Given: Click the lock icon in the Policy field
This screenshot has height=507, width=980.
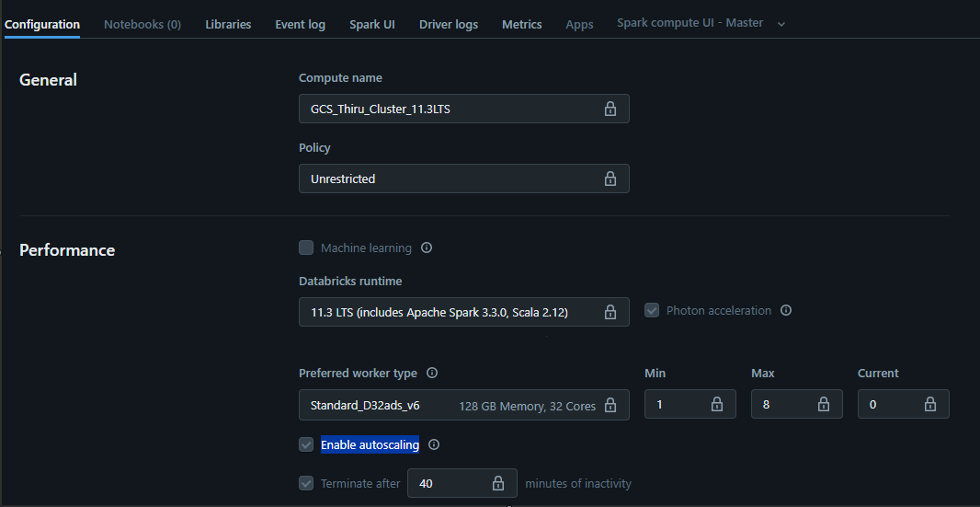Looking at the screenshot, I should (610, 179).
